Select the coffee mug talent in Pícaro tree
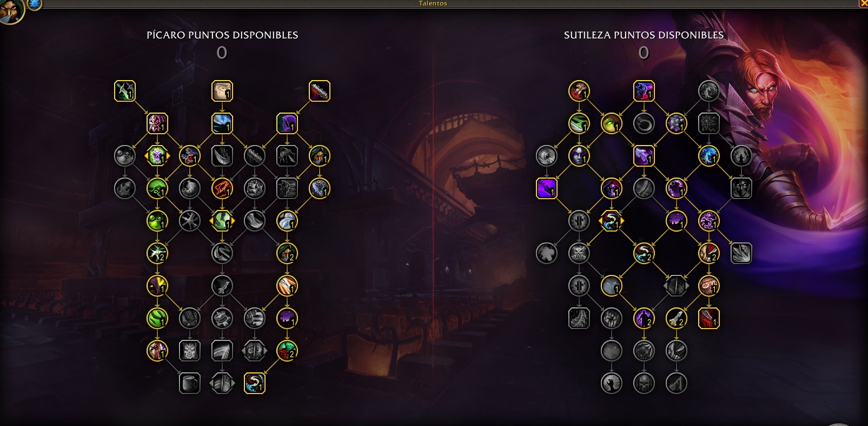Viewport: 868px width, 426px height. [189, 383]
